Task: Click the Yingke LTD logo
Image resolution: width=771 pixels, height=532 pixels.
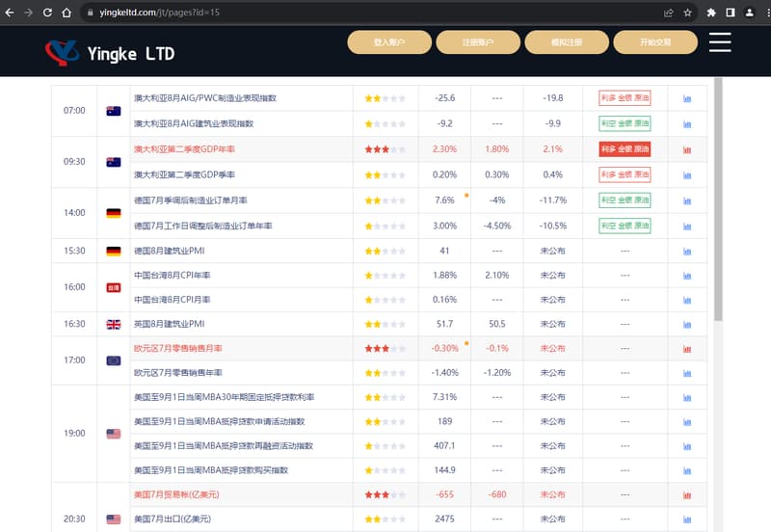Action: (x=110, y=53)
